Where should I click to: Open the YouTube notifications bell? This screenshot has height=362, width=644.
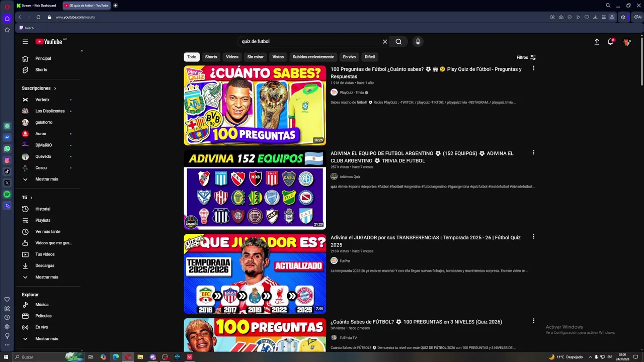(611, 42)
